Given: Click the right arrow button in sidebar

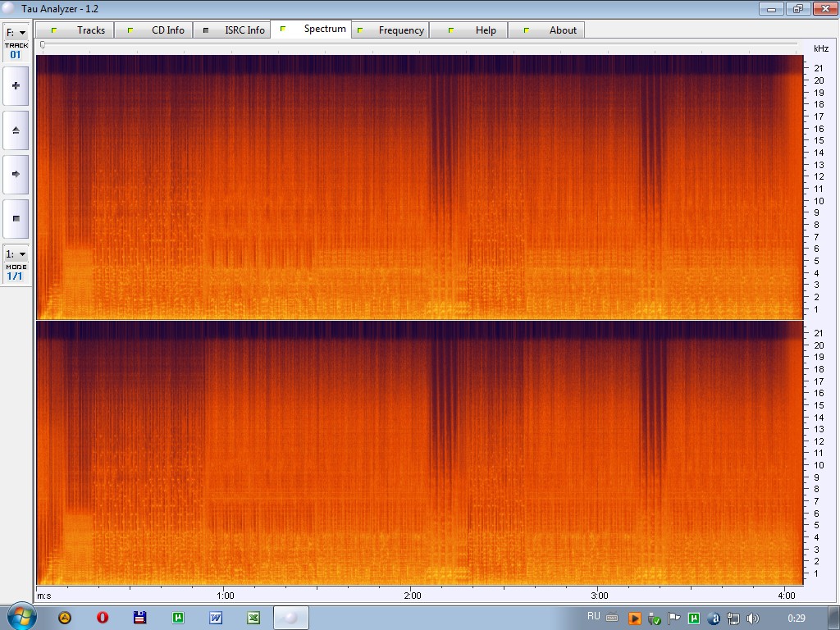Looking at the screenshot, I should click(16, 175).
